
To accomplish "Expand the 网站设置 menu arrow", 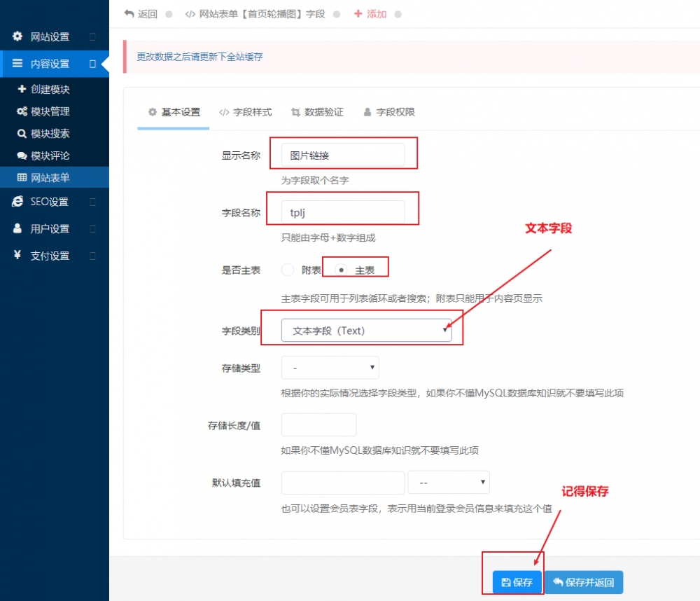I will coord(93,36).
